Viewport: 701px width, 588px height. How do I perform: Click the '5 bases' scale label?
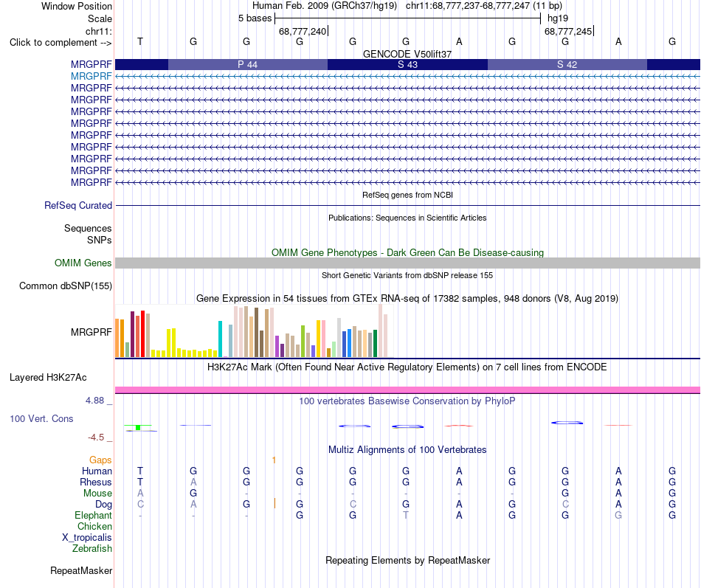click(x=255, y=18)
